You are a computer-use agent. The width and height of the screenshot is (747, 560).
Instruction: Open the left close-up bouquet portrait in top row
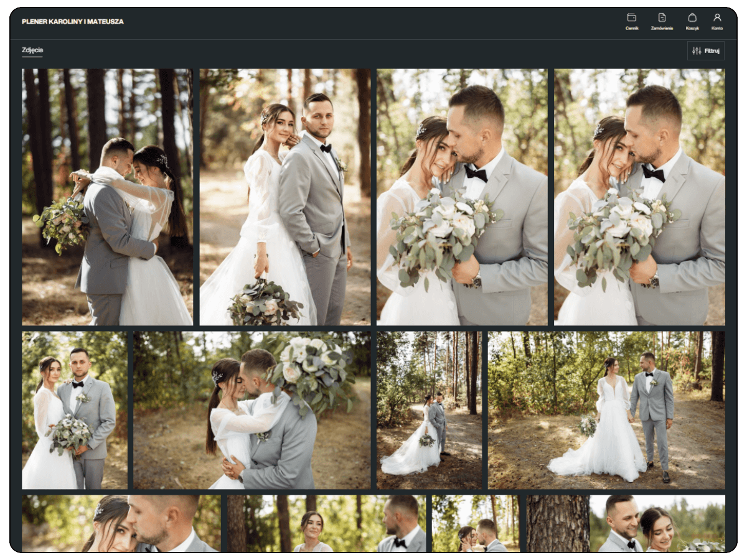click(462, 197)
